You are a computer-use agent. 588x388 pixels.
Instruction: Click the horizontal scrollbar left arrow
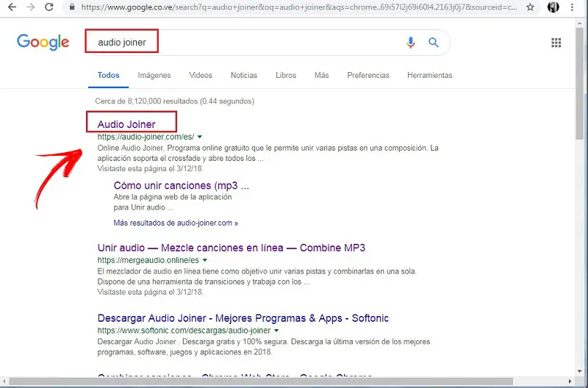point(4,381)
